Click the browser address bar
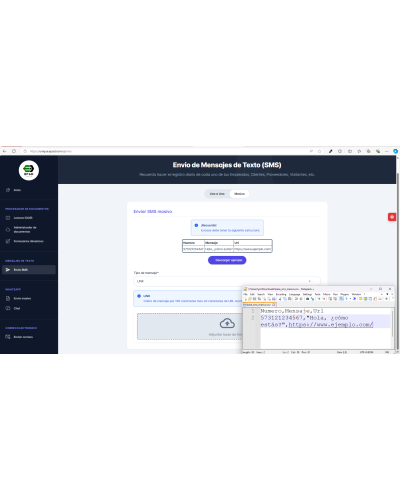 (167, 151)
